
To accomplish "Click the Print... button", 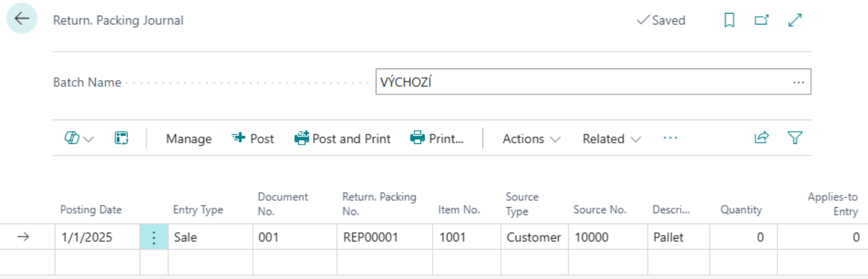I will (437, 138).
